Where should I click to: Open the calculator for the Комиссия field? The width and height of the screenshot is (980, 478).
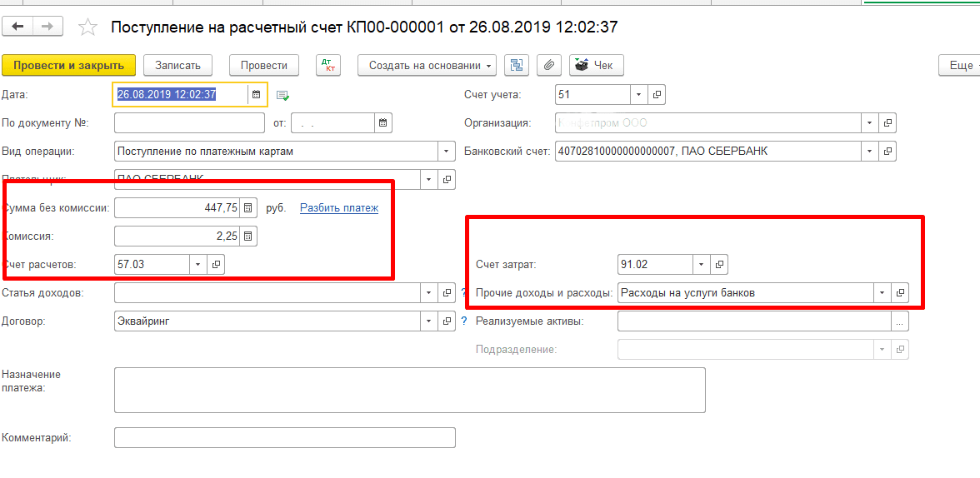tap(247, 237)
